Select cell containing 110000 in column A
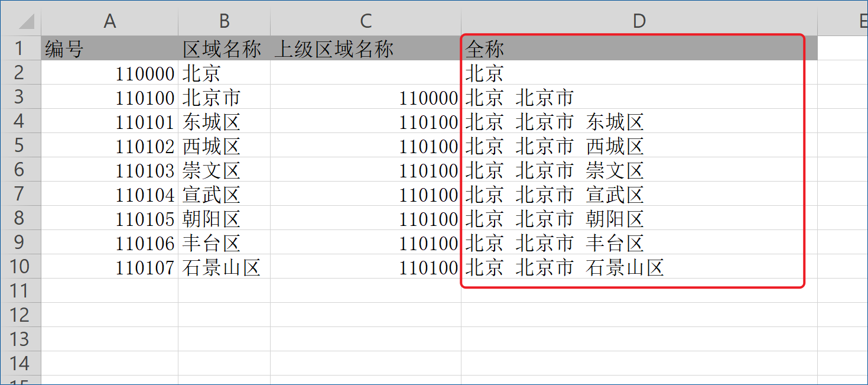The image size is (868, 385). (109, 72)
